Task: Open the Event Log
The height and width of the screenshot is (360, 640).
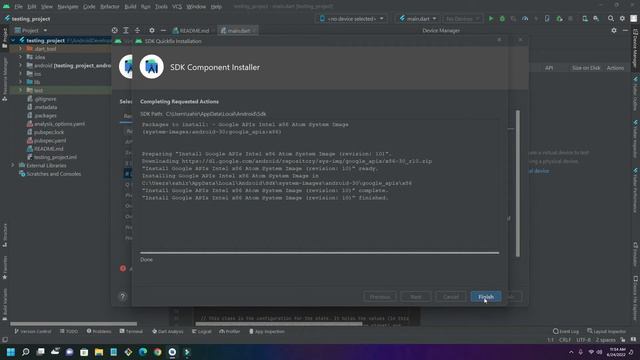Action: click(566, 331)
